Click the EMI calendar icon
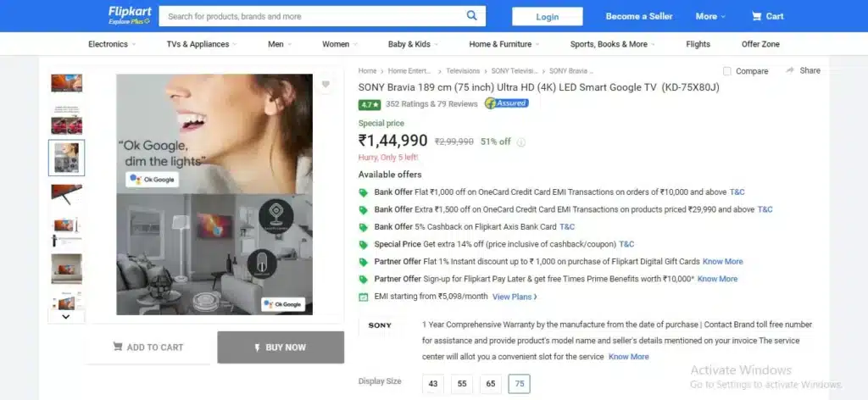The image size is (868, 400). (363, 297)
